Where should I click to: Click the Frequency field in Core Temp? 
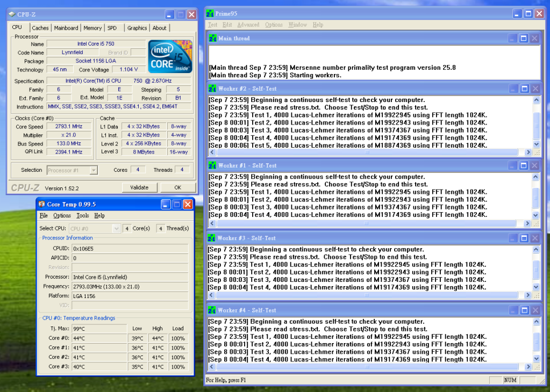130,287
